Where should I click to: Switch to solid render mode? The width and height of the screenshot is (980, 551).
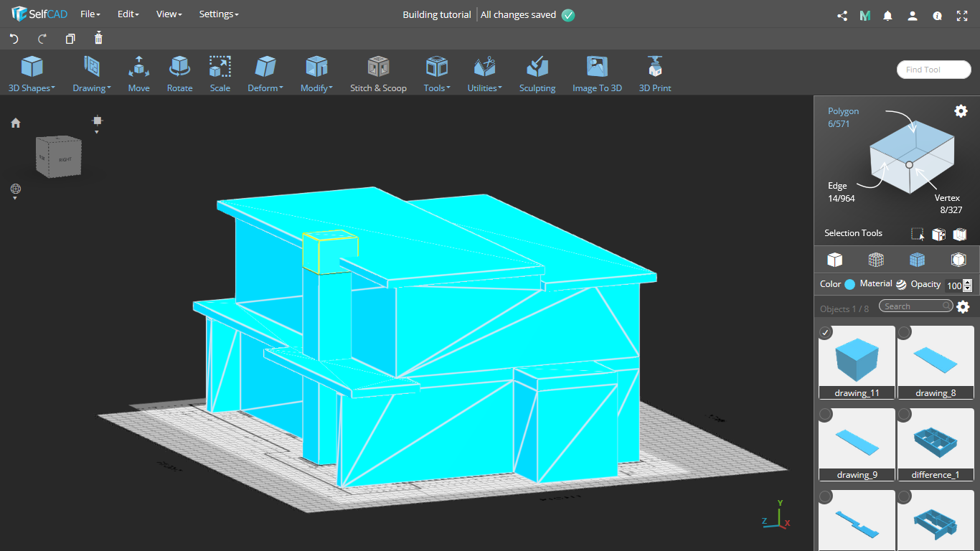click(x=834, y=260)
